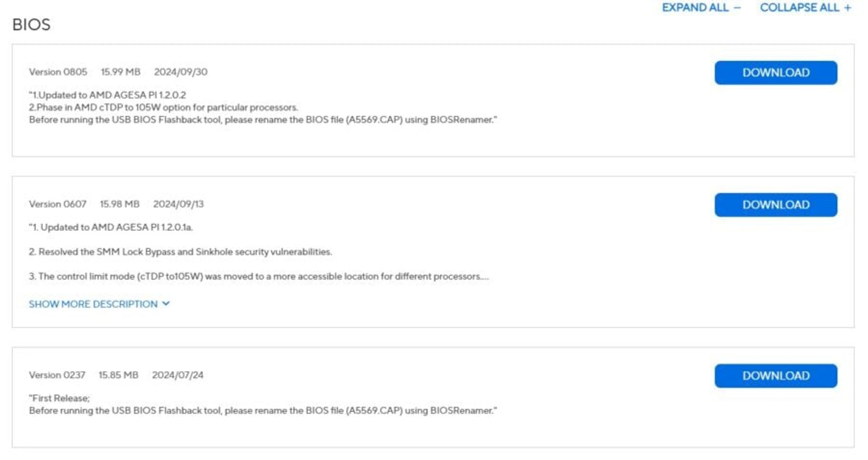Image resolution: width=868 pixels, height=460 pixels.
Task: Click the 15.98 MB file size
Action: [120, 204]
